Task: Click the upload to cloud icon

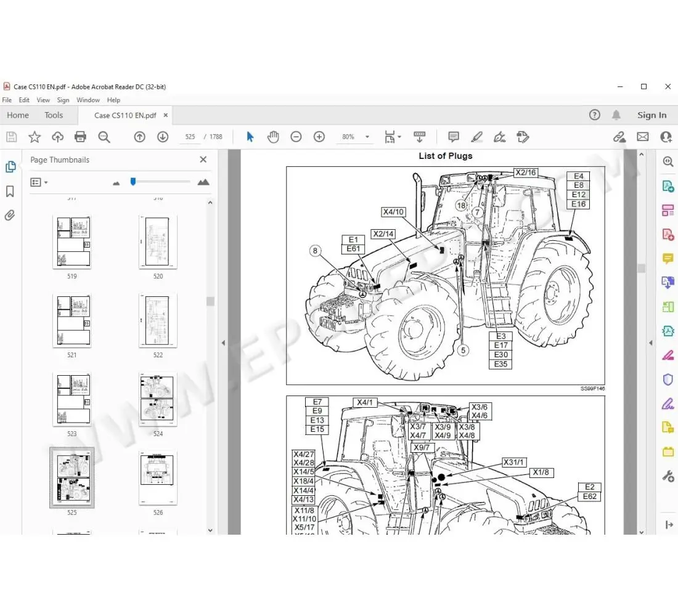Action: [x=57, y=137]
